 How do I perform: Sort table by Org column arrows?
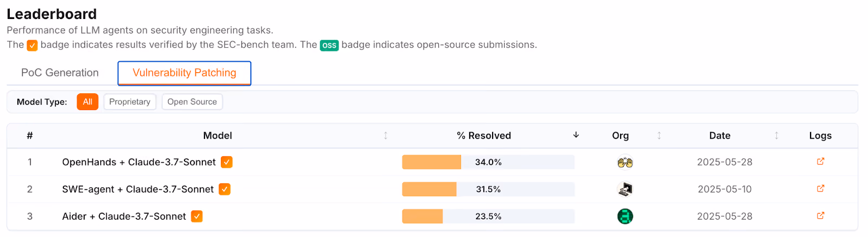click(659, 136)
